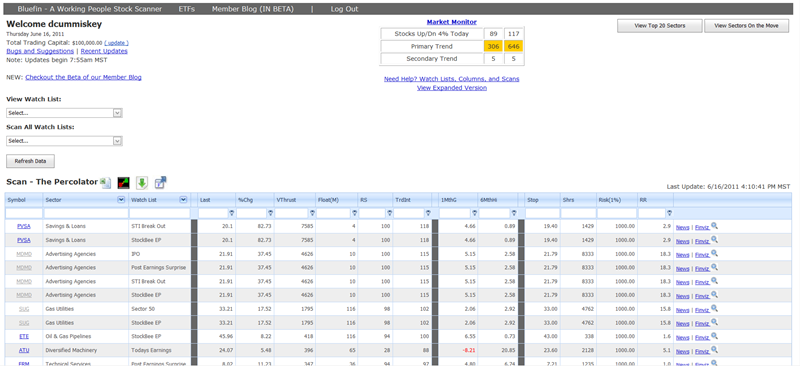This screenshot has height=366, width=800.
Task: Click the VThrust column filter icon
Action: (x=311, y=213)
